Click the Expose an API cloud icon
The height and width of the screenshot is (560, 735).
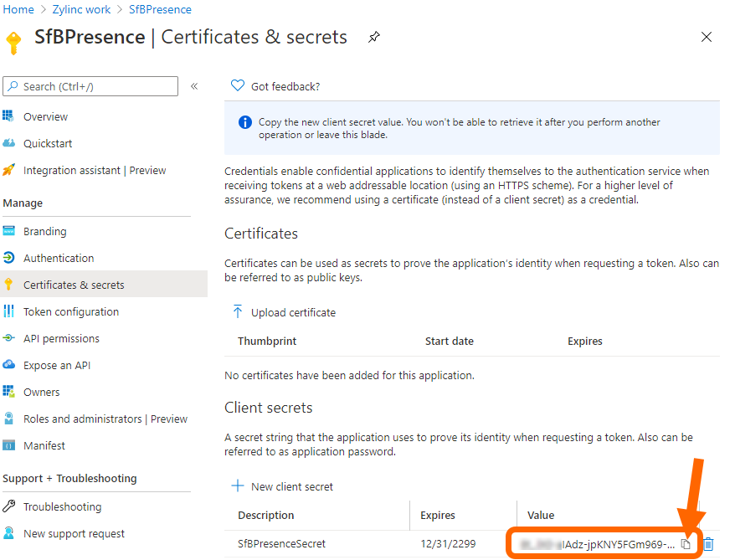pos(9,364)
